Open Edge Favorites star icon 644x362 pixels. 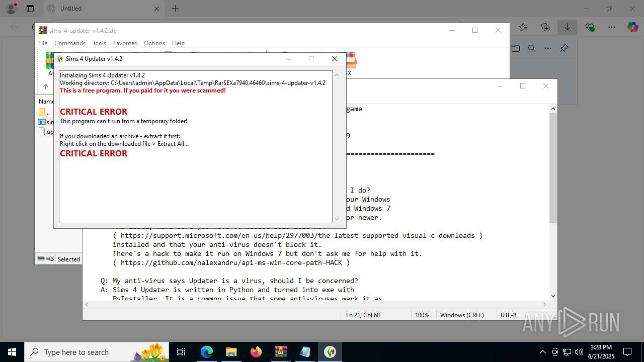tap(523, 27)
